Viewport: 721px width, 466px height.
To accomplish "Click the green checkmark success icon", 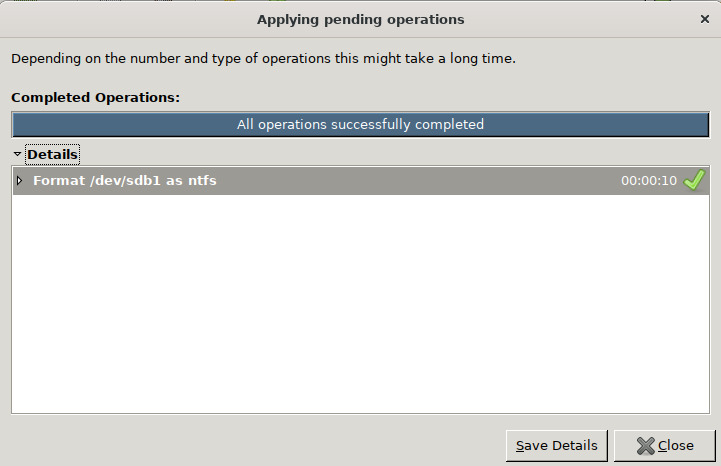I will 694,180.
